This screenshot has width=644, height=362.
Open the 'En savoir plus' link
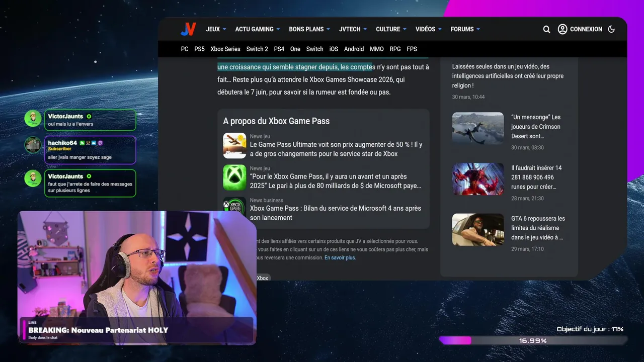pyautogui.click(x=340, y=257)
